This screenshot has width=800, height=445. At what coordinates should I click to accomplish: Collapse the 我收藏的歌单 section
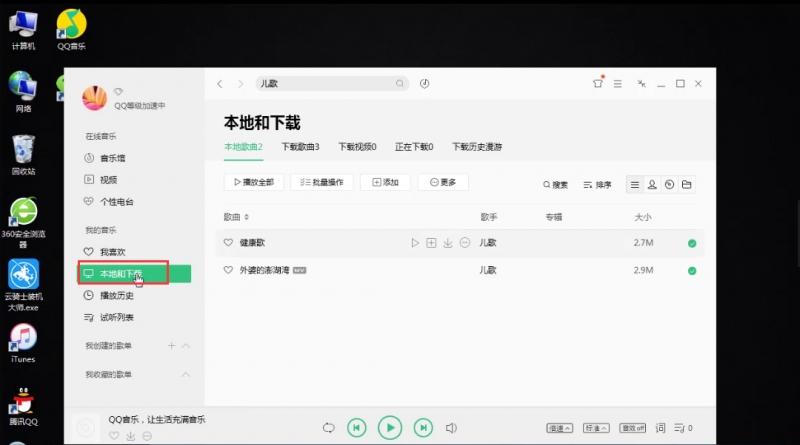186,374
